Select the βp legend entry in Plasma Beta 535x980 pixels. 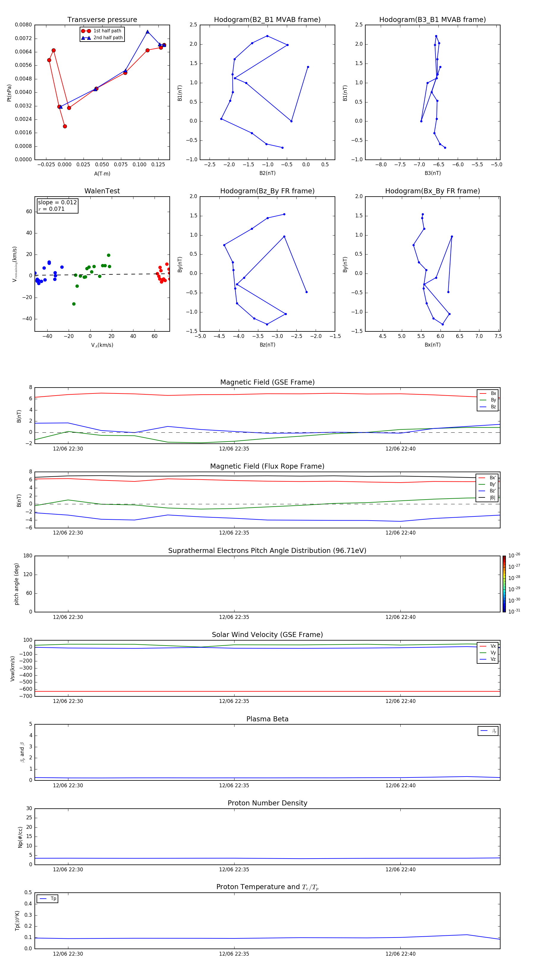coord(488,731)
